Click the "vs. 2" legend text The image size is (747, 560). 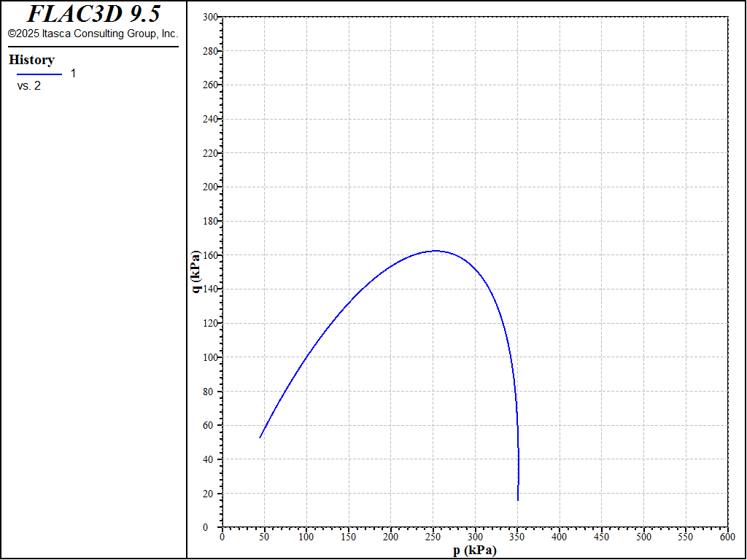click(x=29, y=86)
